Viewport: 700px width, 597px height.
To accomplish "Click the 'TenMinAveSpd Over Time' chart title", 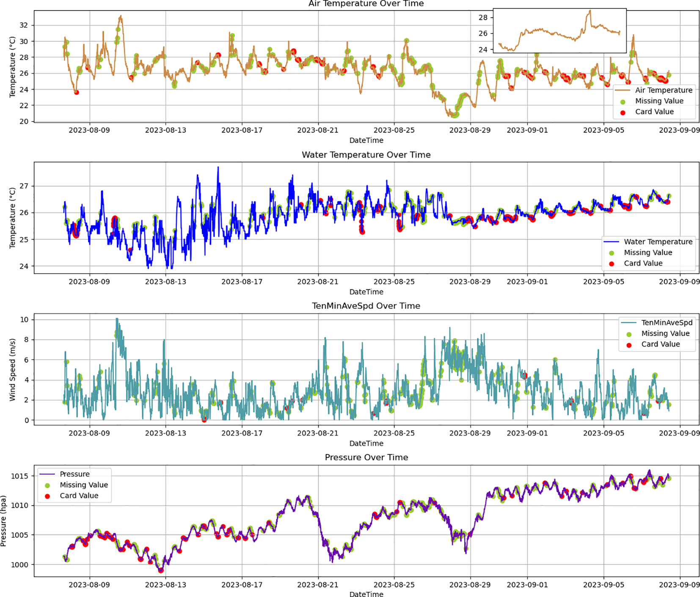I will coord(366,306).
